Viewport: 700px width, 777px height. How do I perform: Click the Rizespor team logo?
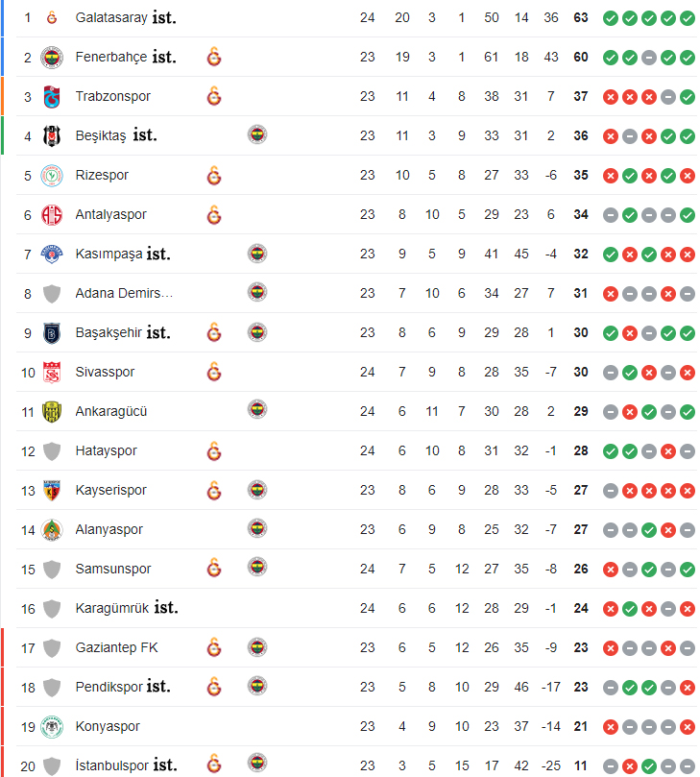tap(52, 176)
